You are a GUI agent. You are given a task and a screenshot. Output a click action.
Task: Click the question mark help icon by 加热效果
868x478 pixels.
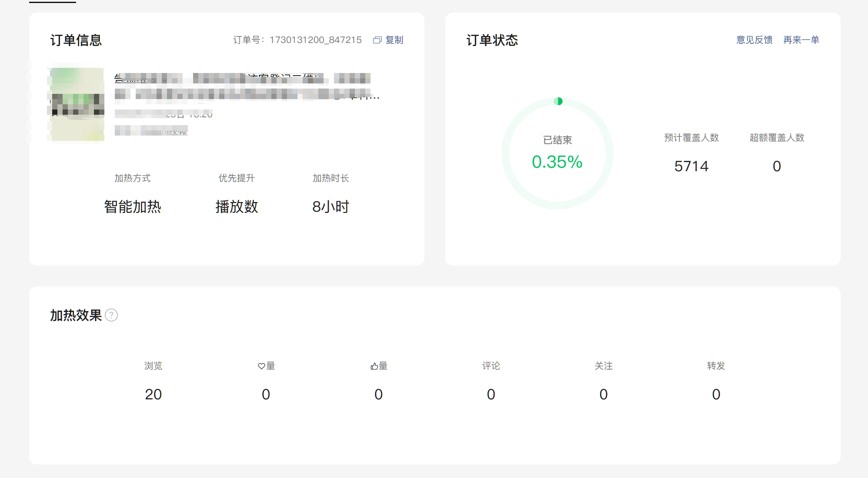[111, 315]
